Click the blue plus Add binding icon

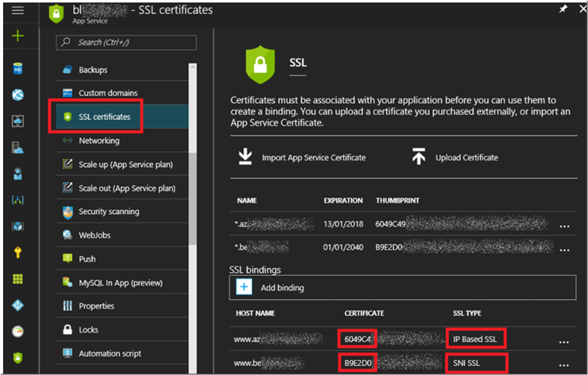point(244,287)
